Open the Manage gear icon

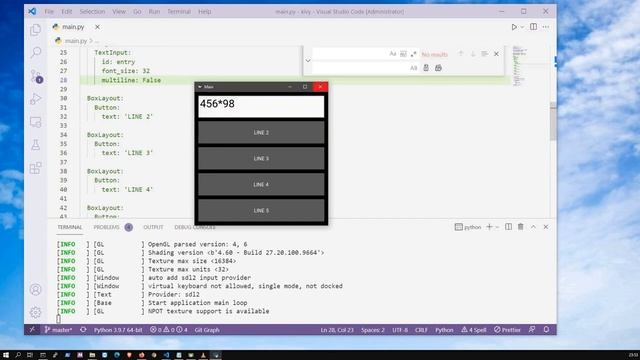36,312
